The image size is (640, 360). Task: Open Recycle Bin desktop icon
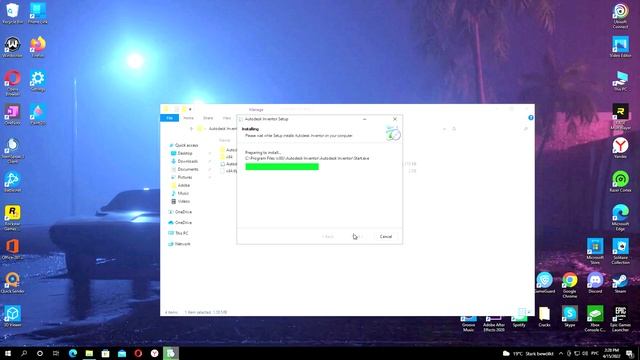tap(12, 13)
